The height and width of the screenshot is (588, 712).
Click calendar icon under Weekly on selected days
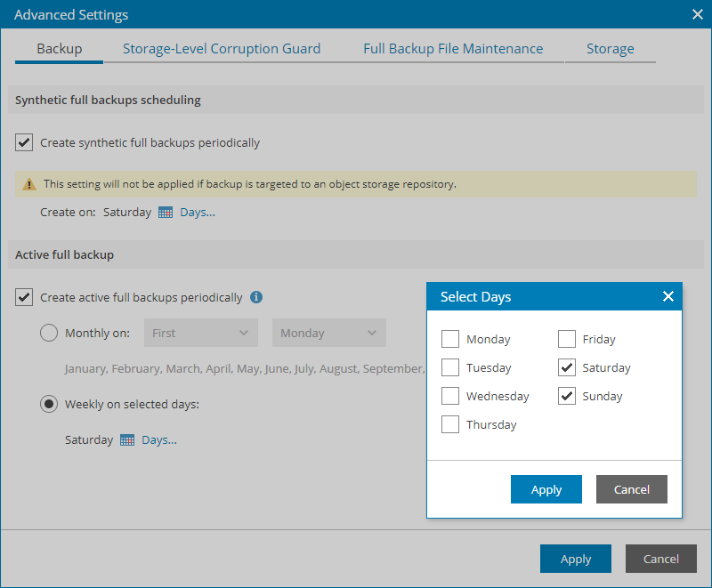(x=127, y=439)
